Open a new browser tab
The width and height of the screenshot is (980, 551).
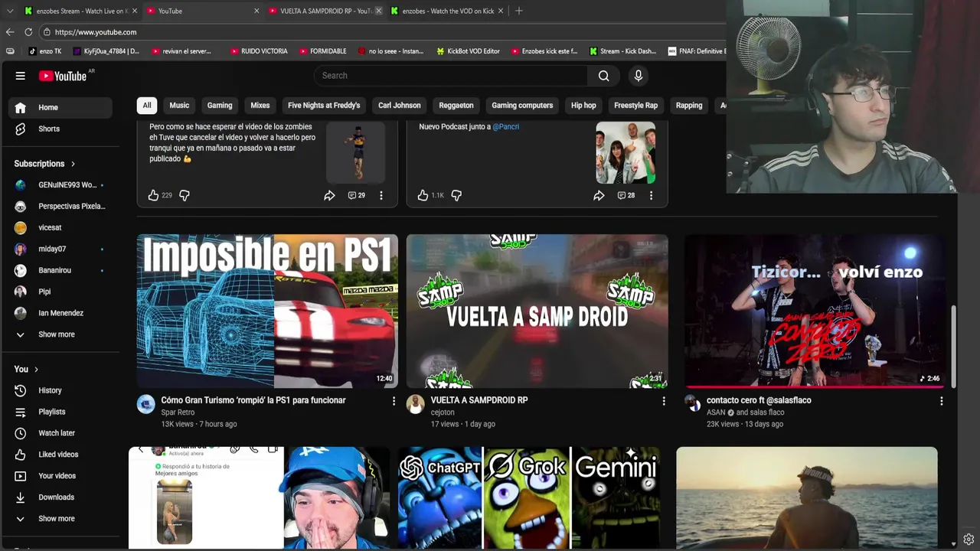tap(518, 11)
